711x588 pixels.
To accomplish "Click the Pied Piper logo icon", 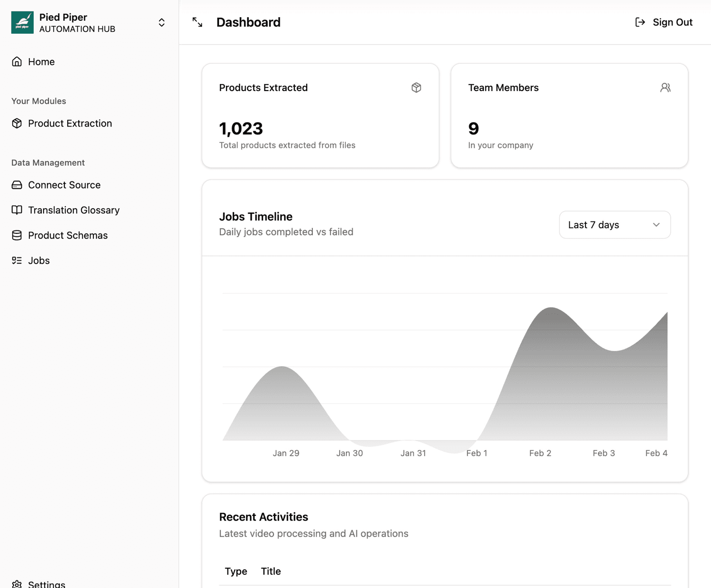I will point(22,22).
